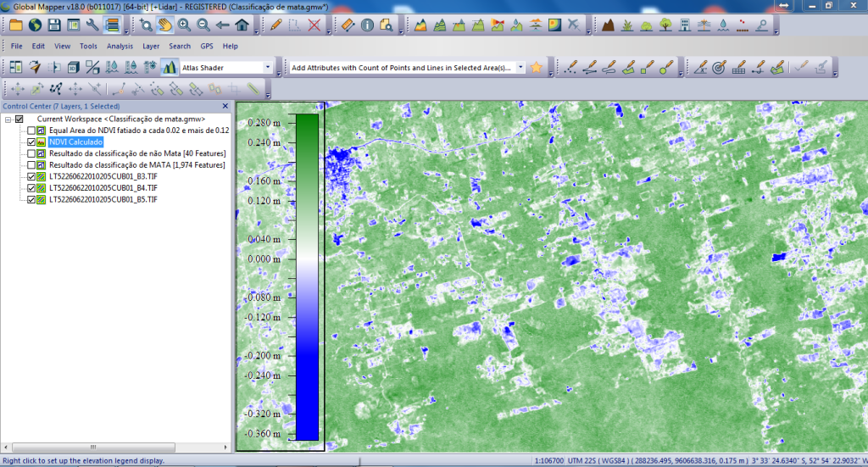This screenshot has width=868, height=467.
Task: Click the Home full view icon
Action: [x=240, y=25]
